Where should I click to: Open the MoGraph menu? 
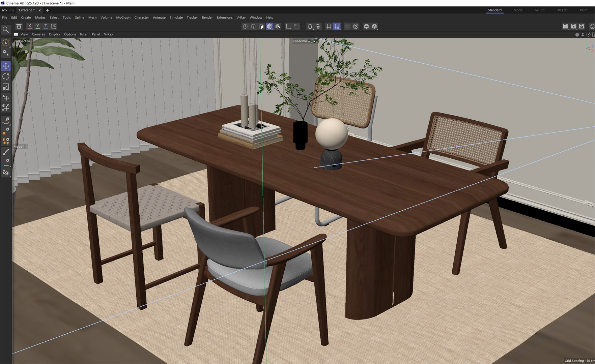click(123, 18)
